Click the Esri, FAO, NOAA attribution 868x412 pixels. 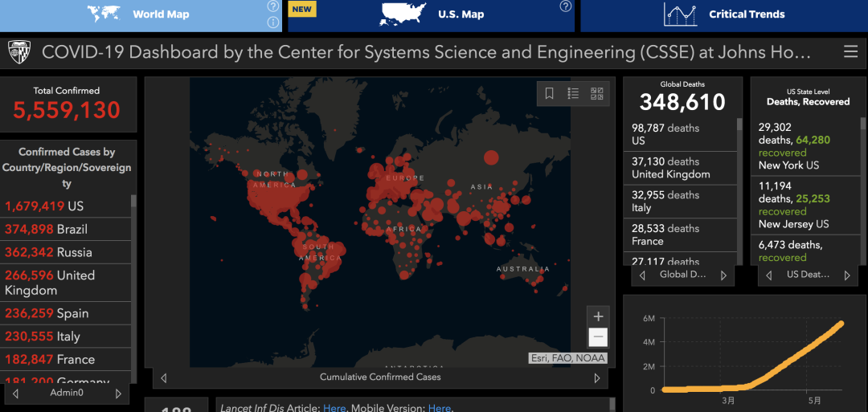[568, 358]
